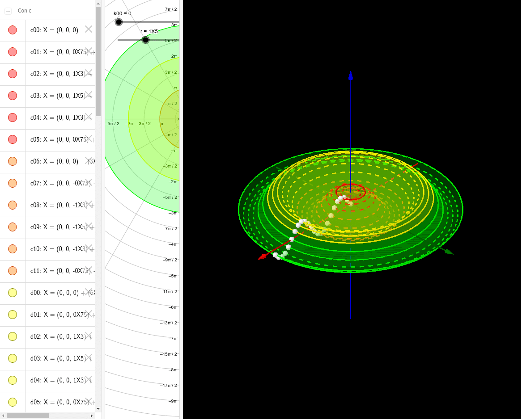Click the blue z-axis arrowhead in 3D view
522x420 pixels.
click(351, 76)
